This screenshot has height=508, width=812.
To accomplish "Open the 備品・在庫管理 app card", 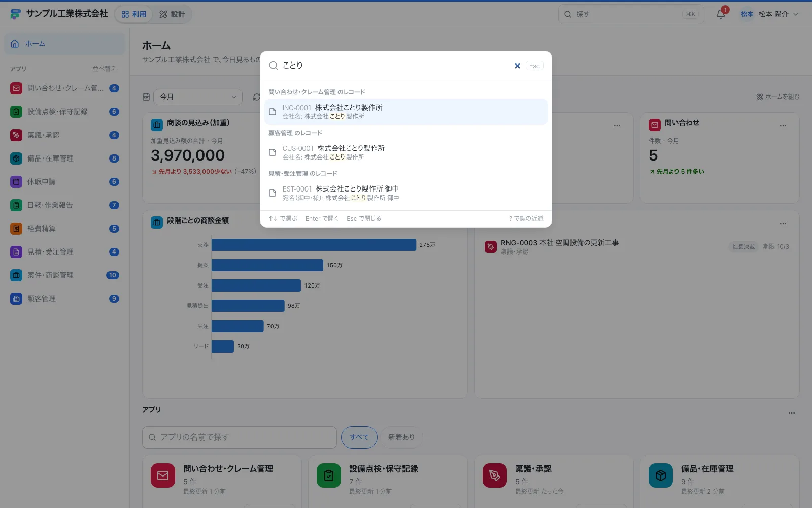I will (720, 482).
